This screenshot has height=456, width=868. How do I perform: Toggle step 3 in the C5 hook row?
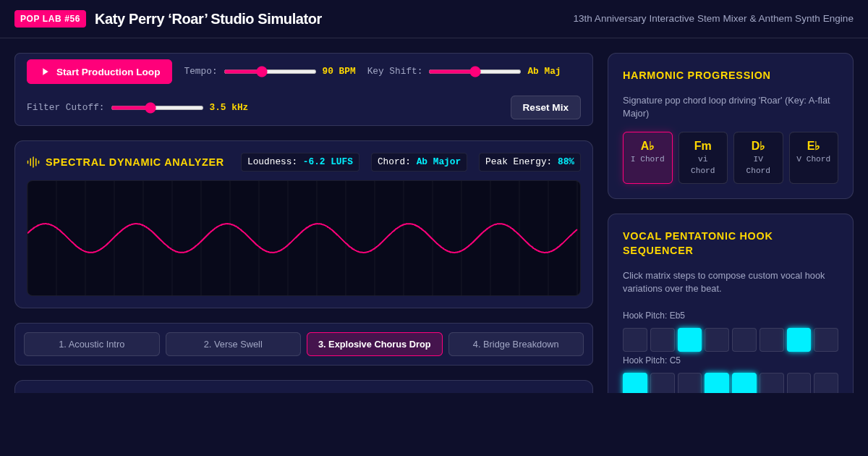689,383
